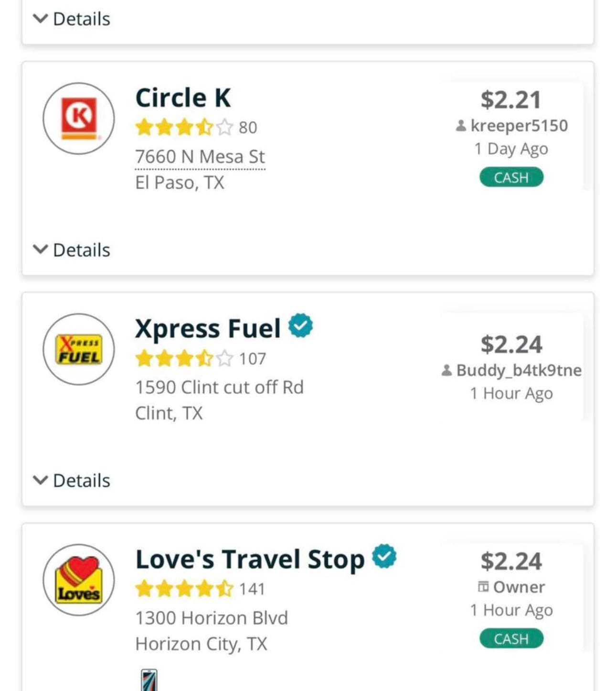This screenshot has height=691, width=616.
Task: Tap the CASH badge under Circle K price
Action: (511, 177)
